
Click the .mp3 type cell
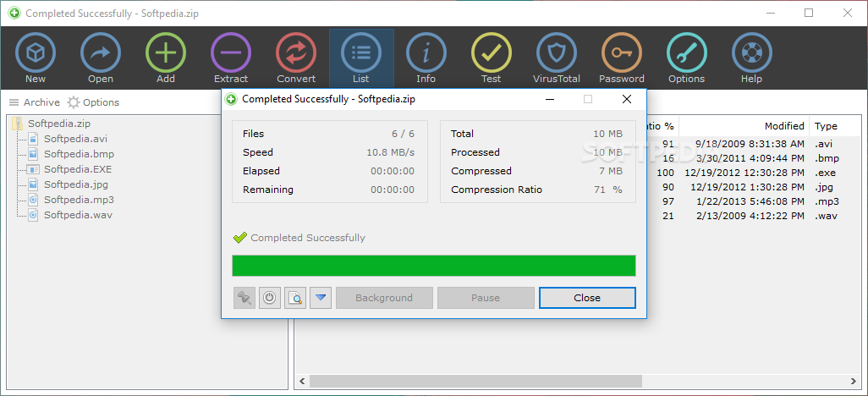(827, 201)
